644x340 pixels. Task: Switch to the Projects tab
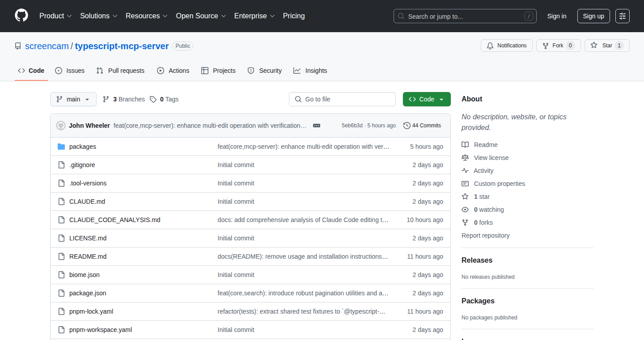218,71
